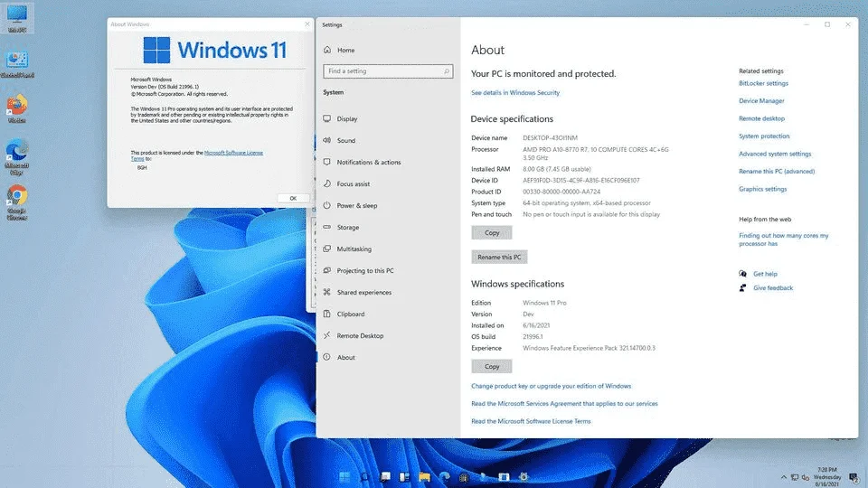Select OS build value 21996.1
The width and height of the screenshot is (868, 488).
pyautogui.click(x=533, y=337)
